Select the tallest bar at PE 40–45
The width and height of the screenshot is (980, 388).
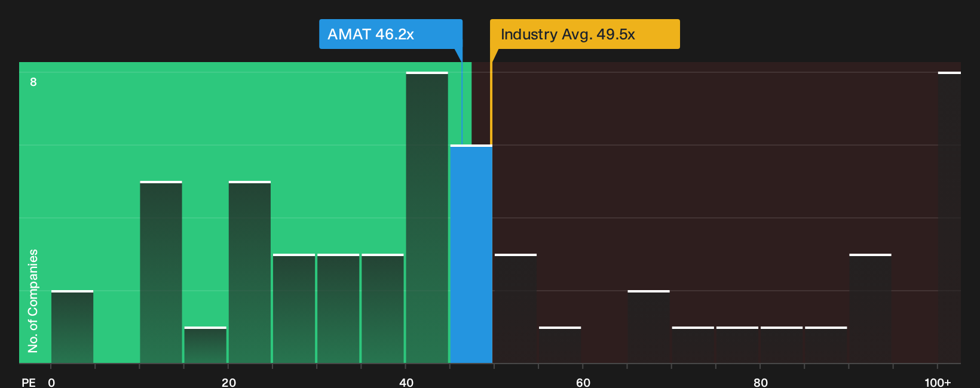point(427,217)
